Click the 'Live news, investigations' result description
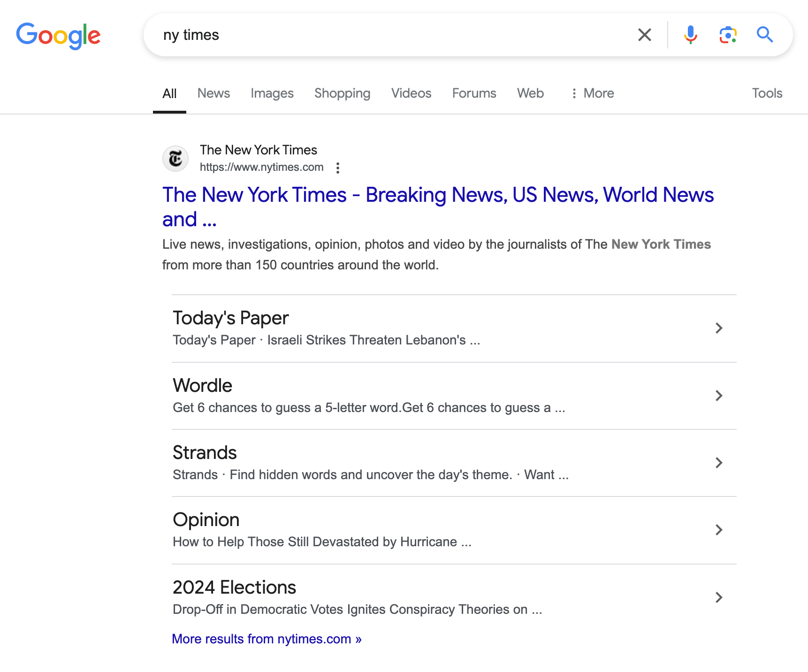 436,255
